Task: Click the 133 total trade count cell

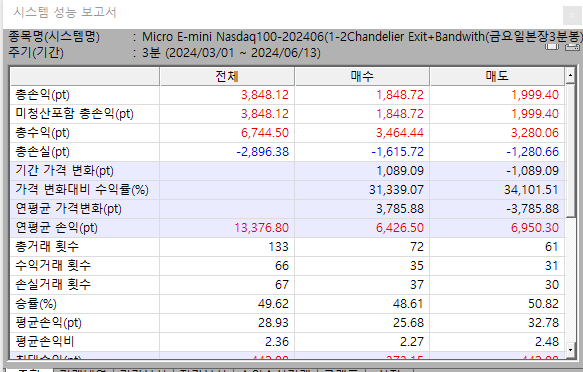Action: click(x=278, y=246)
